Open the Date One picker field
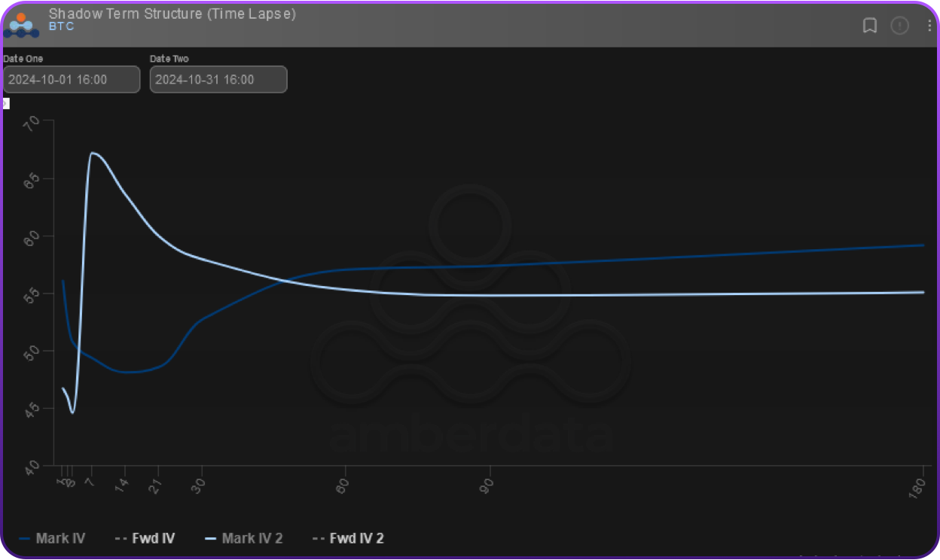Image resolution: width=940 pixels, height=560 pixels. [72, 80]
